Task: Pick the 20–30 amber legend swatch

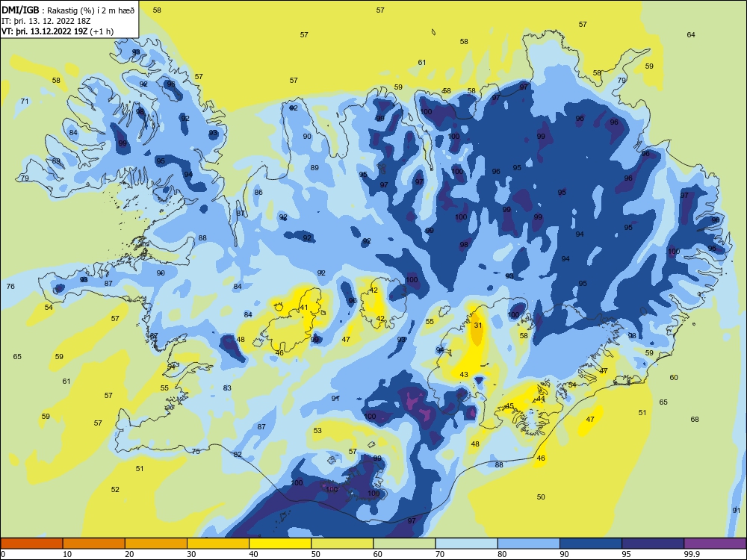Action: tap(156, 544)
